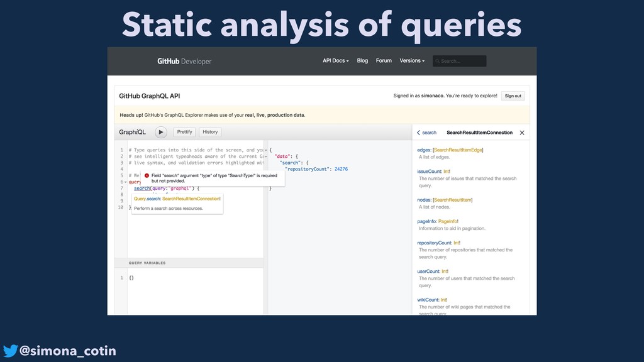Go back to search docs

click(427, 133)
